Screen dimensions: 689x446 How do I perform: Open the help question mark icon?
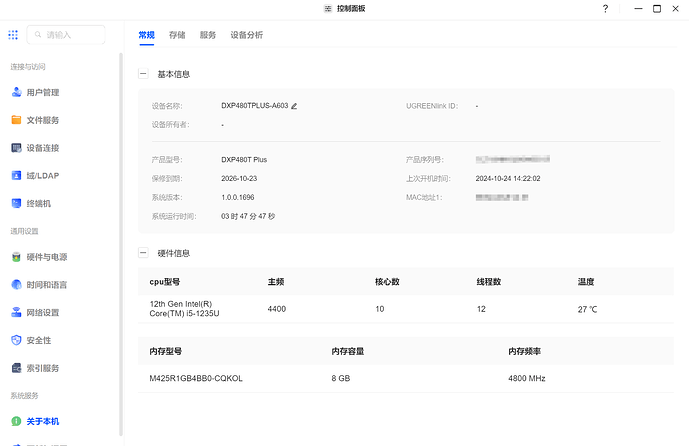click(605, 9)
